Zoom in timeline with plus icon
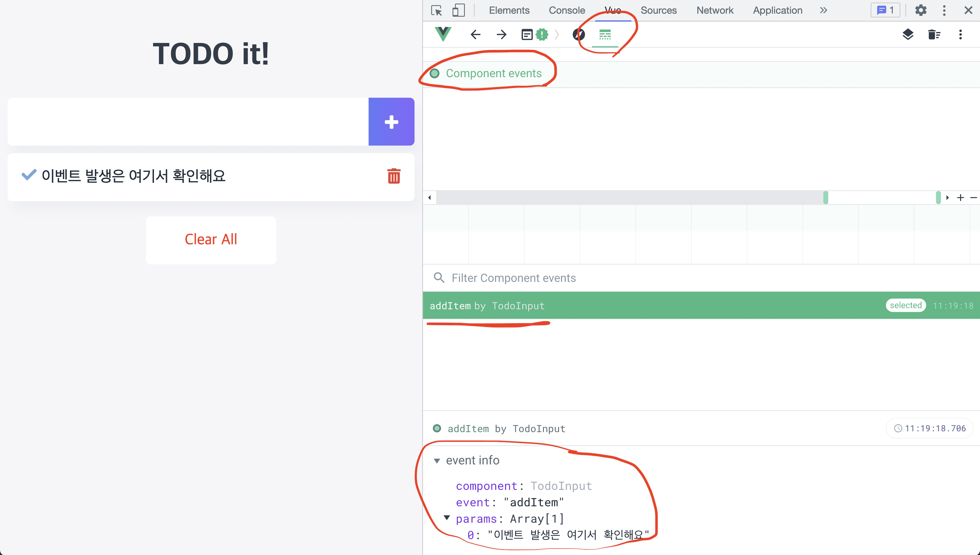The height and width of the screenshot is (555, 980). (x=960, y=198)
